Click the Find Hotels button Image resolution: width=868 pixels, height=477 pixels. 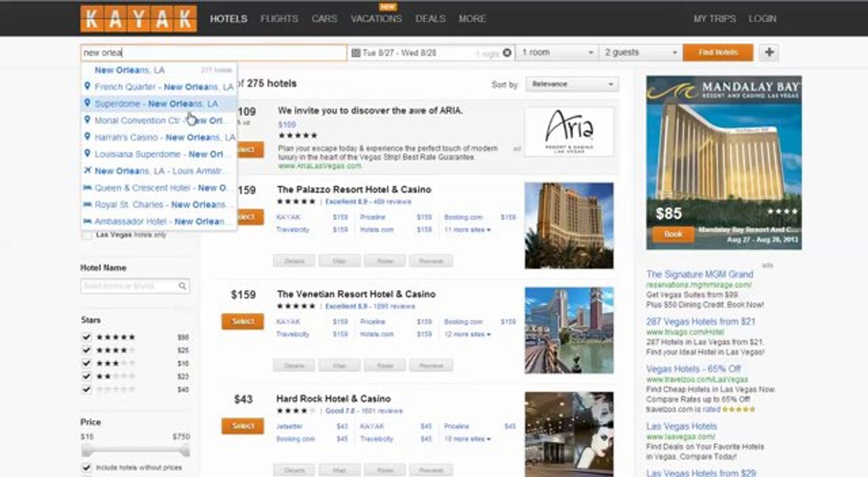(x=718, y=52)
